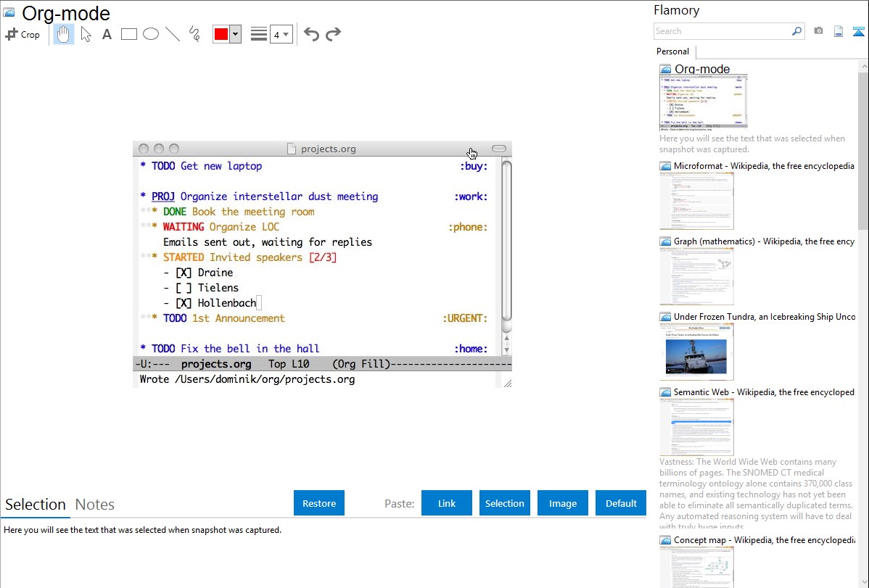Image resolution: width=869 pixels, height=588 pixels.
Task: Click the blue arrow icon beside the page icon
Action: click(858, 31)
